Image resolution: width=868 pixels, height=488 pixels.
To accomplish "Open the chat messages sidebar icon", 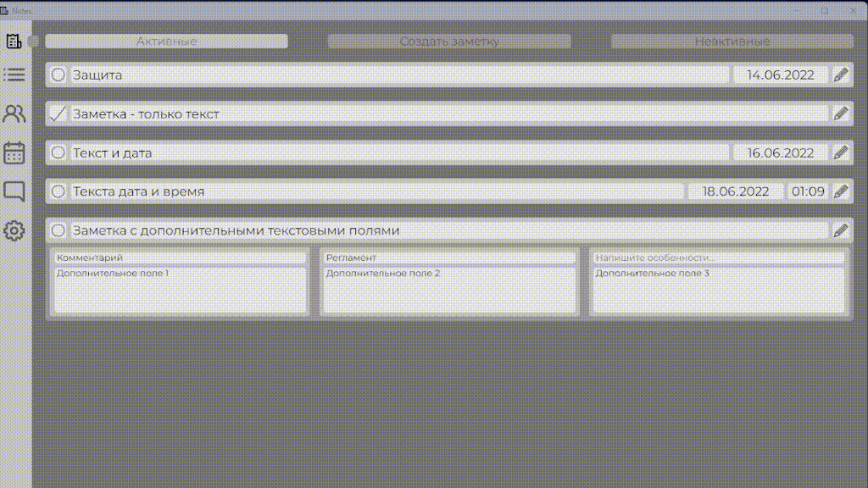I will point(14,191).
